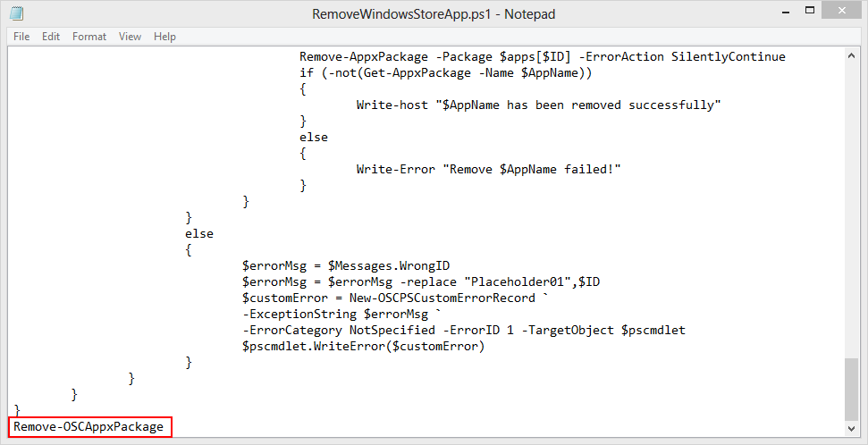This screenshot has height=445, width=868.
Task: Open the View menu
Action: [x=131, y=37]
